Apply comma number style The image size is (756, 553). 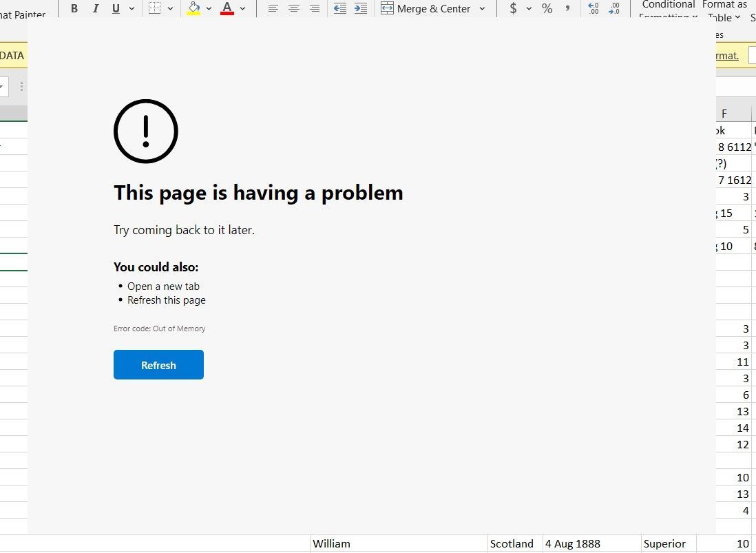[x=567, y=9]
